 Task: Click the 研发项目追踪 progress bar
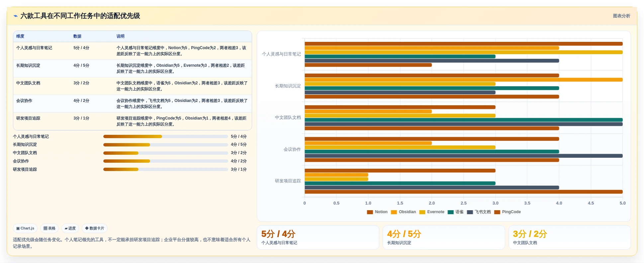[165, 169]
